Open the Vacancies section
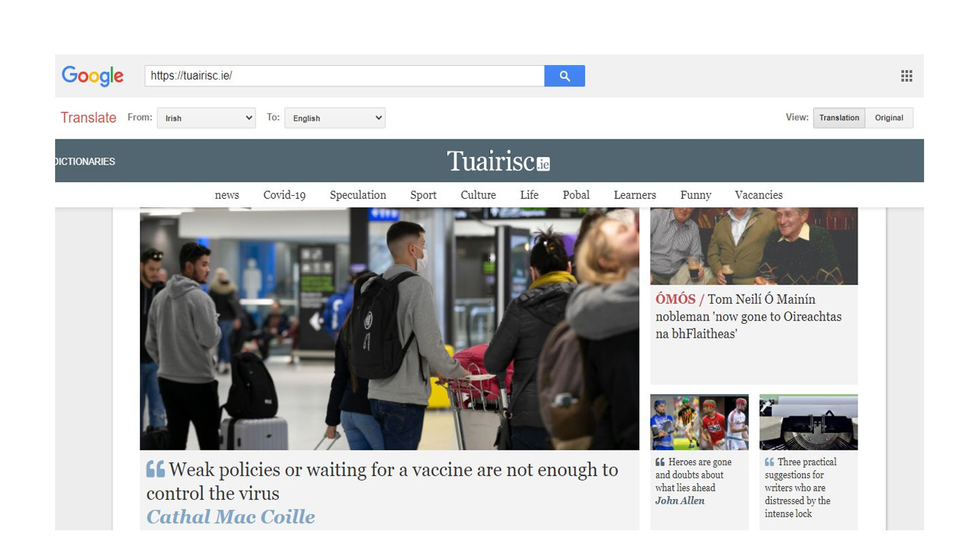 click(x=759, y=195)
